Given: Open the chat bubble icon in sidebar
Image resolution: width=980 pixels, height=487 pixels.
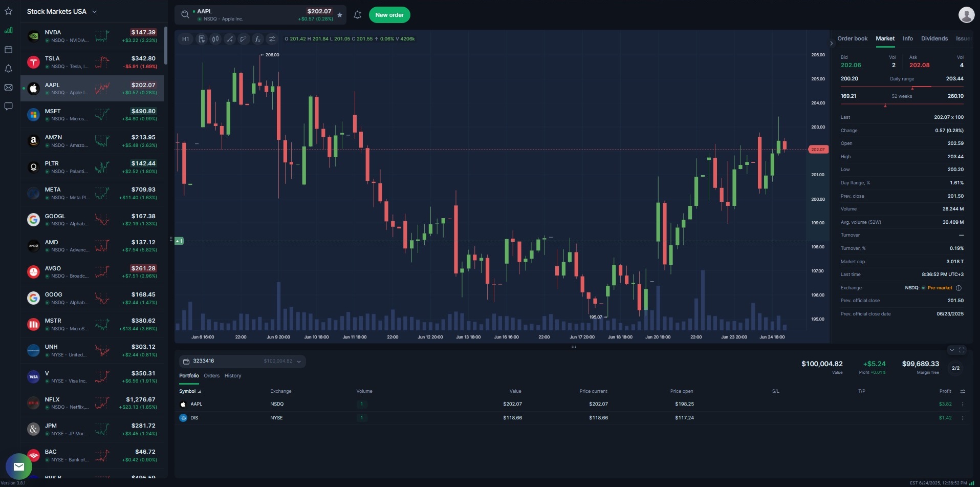Looking at the screenshot, I should pos(8,105).
